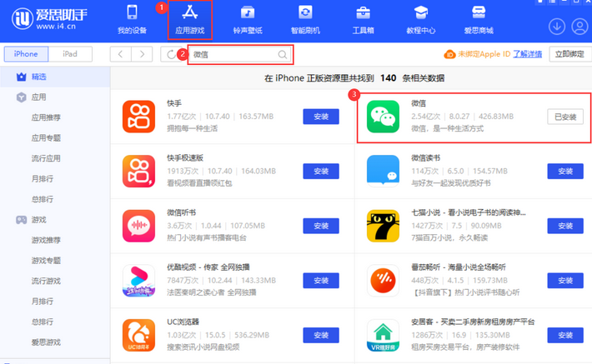
Task: Open 游戏专题 in the sidebar
Action: [46, 261]
